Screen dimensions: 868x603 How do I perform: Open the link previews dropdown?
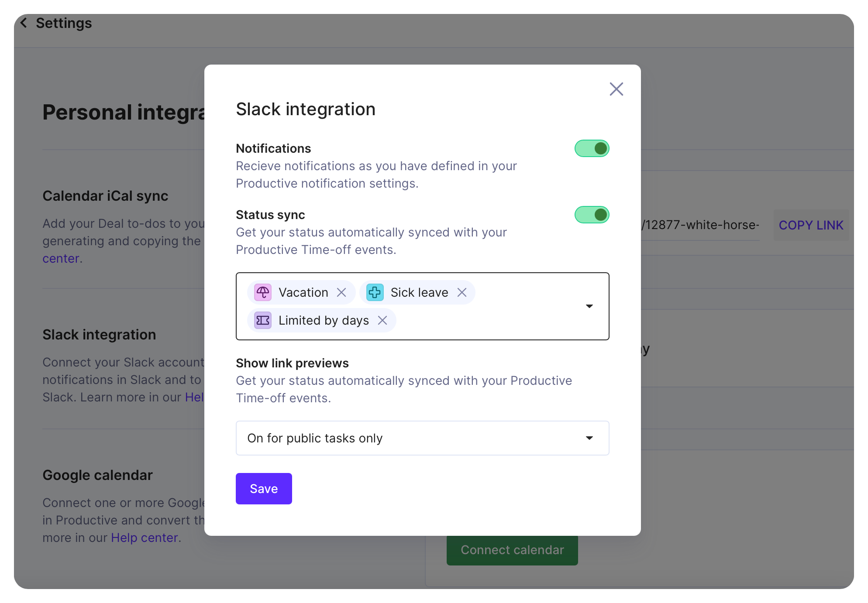click(x=422, y=438)
